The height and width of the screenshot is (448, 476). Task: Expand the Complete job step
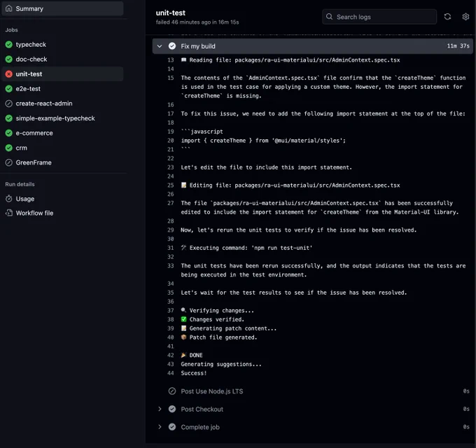[x=160, y=427]
